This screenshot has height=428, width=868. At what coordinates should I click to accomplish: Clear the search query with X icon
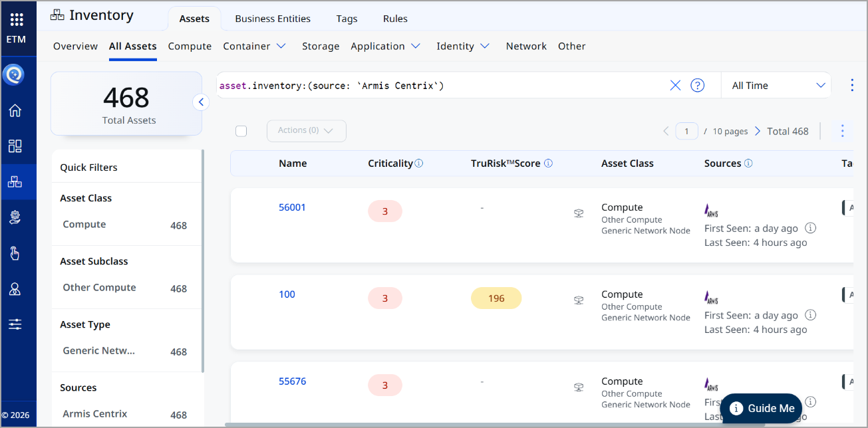675,85
